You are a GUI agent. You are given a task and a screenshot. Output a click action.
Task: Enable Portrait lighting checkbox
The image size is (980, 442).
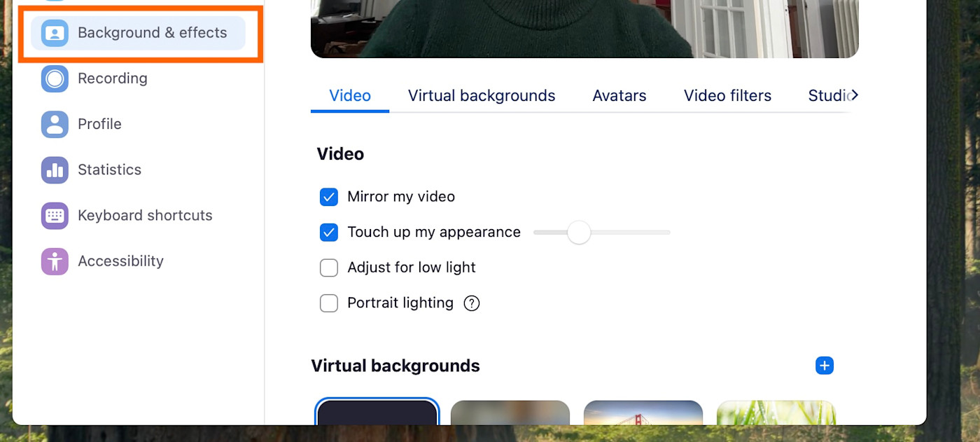(329, 303)
